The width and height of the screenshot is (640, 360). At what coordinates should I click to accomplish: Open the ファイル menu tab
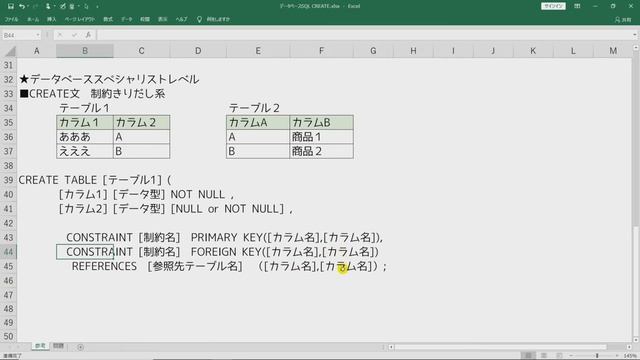click(11, 19)
